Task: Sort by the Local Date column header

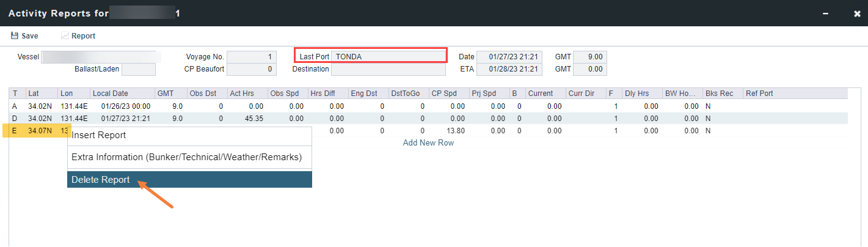Action: [122, 94]
